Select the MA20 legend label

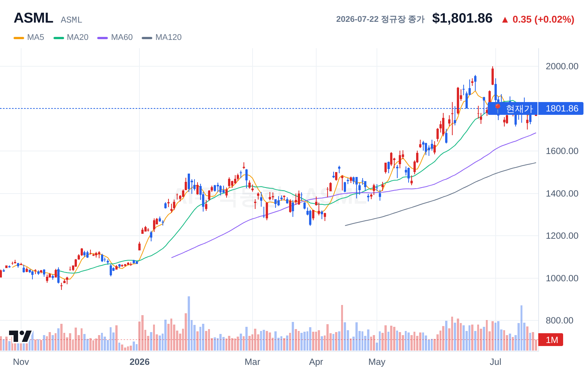pyautogui.click(x=78, y=37)
